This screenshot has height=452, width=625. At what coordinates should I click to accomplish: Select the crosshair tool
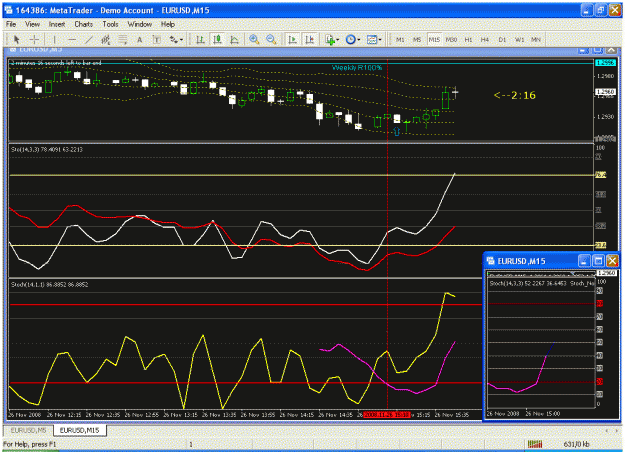point(34,39)
